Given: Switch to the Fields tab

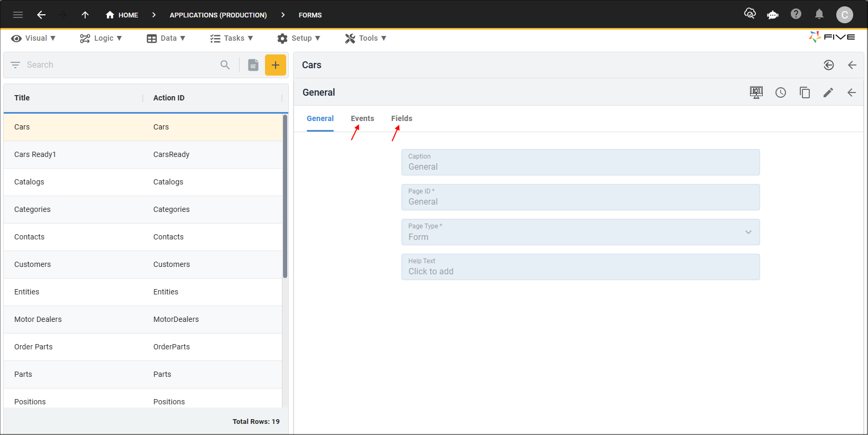Looking at the screenshot, I should (402, 118).
